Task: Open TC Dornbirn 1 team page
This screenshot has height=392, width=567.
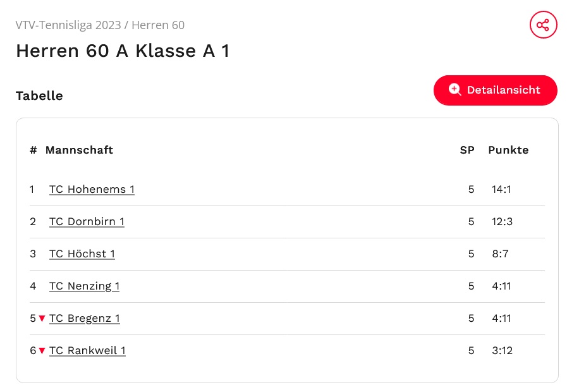Action: click(87, 221)
